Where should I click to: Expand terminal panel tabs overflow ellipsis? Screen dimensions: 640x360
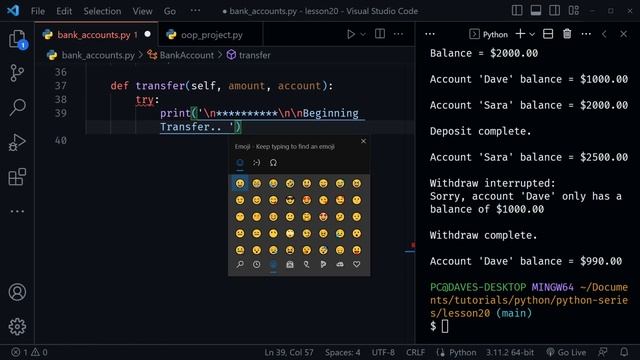(x=430, y=34)
